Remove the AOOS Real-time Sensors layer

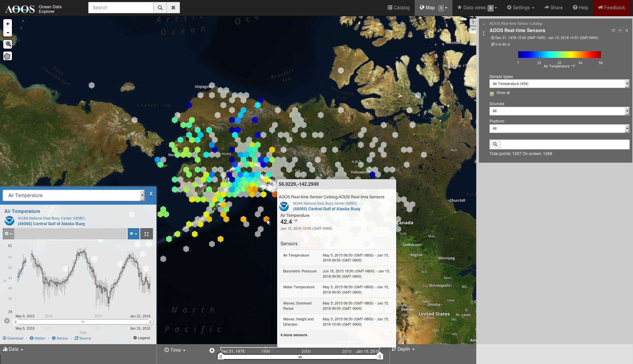(627, 30)
